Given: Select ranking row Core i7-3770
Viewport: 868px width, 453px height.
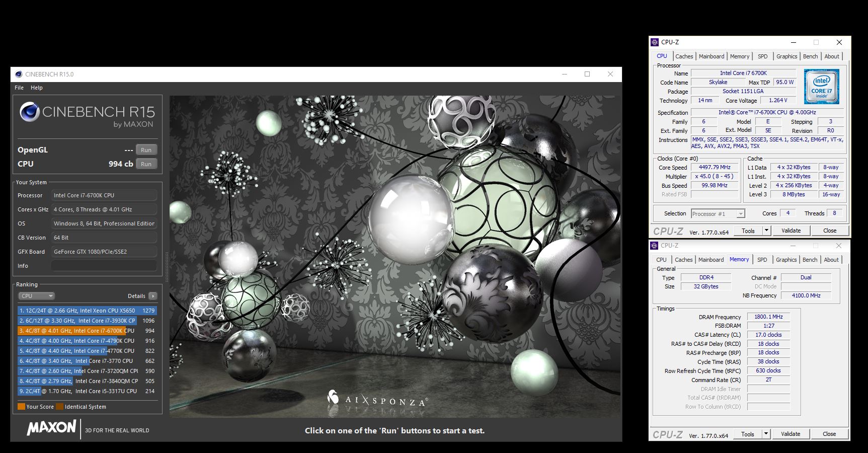Looking at the screenshot, I should 87,361.
